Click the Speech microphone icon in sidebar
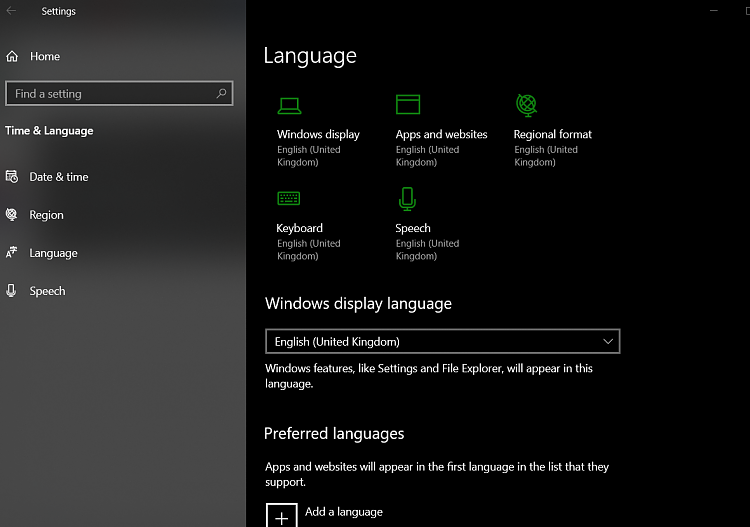 click(11, 290)
